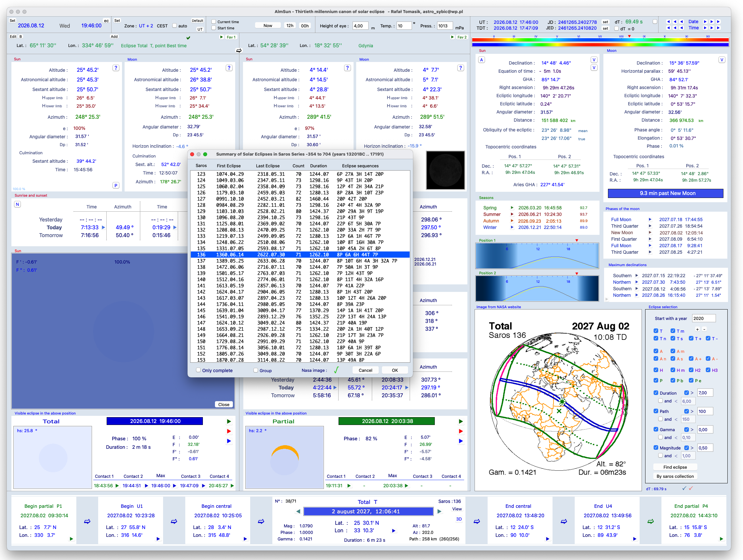Click the P button below Sun culmination
743x560 pixels.
pyautogui.click(x=116, y=186)
